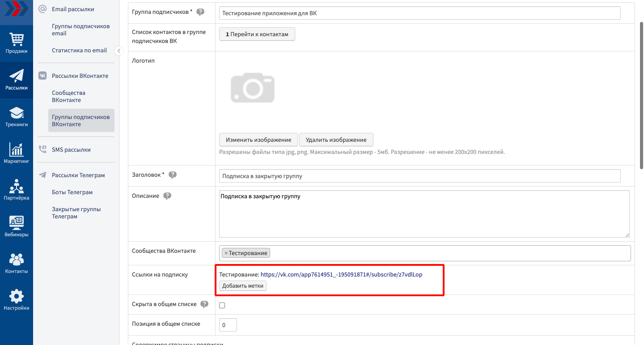
Task: Open the Продажи shopping cart section
Action: (x=17, y=43)
